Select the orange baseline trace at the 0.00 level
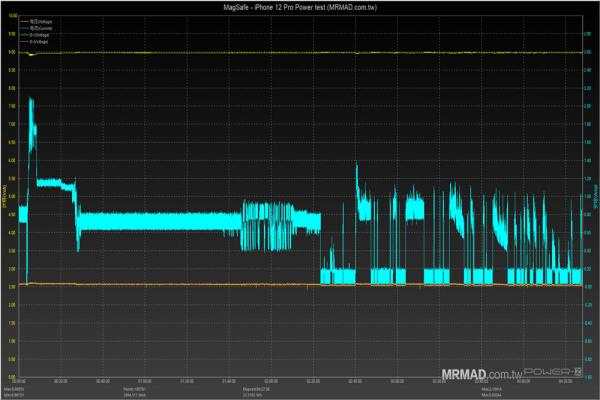Screen dimensions: 600x400 click(300, 284)
